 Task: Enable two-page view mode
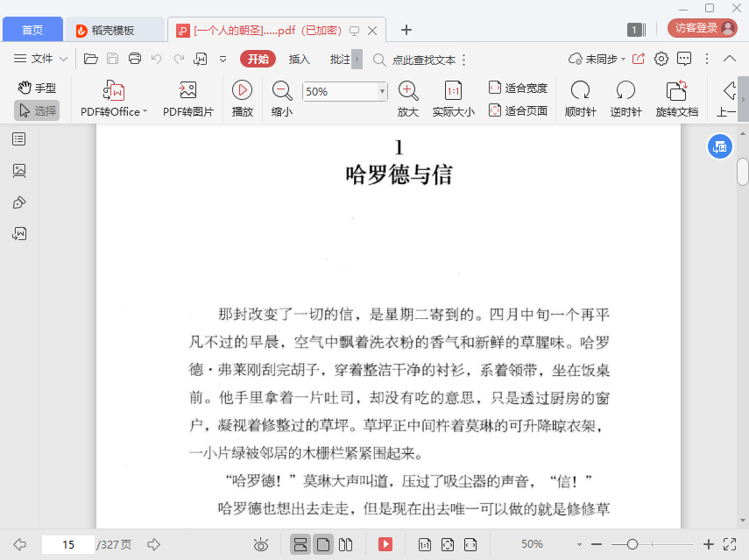click(345, 544)
